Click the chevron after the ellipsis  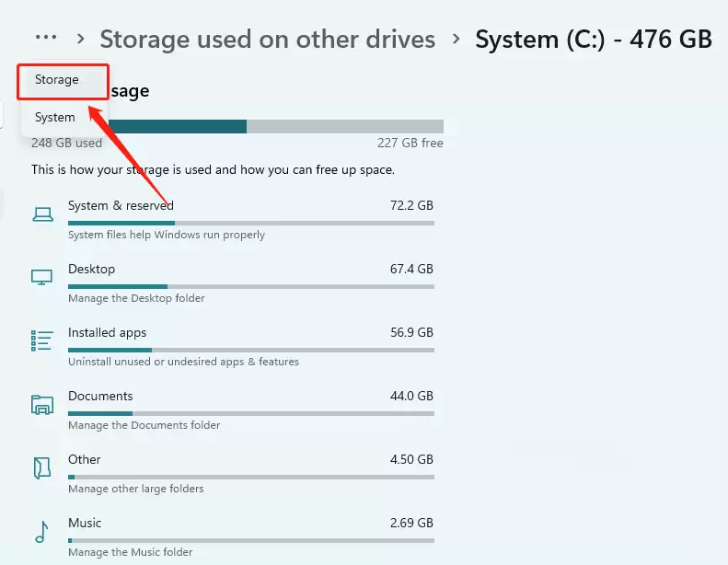tap(80, 39)
